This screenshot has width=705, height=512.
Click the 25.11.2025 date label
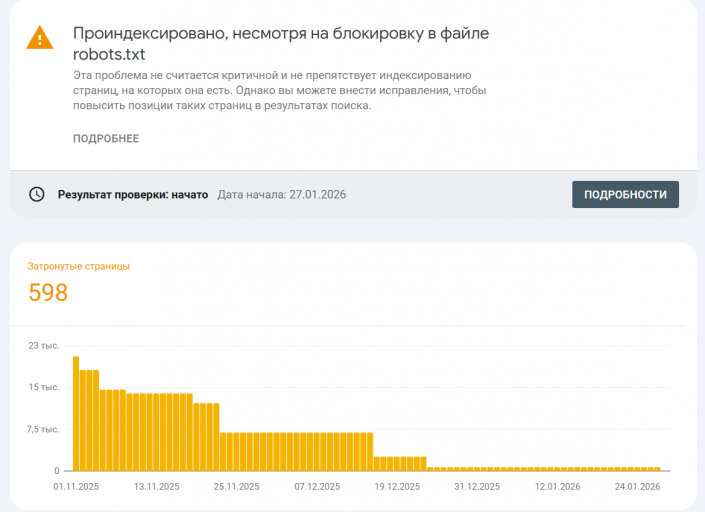[236, 486]
